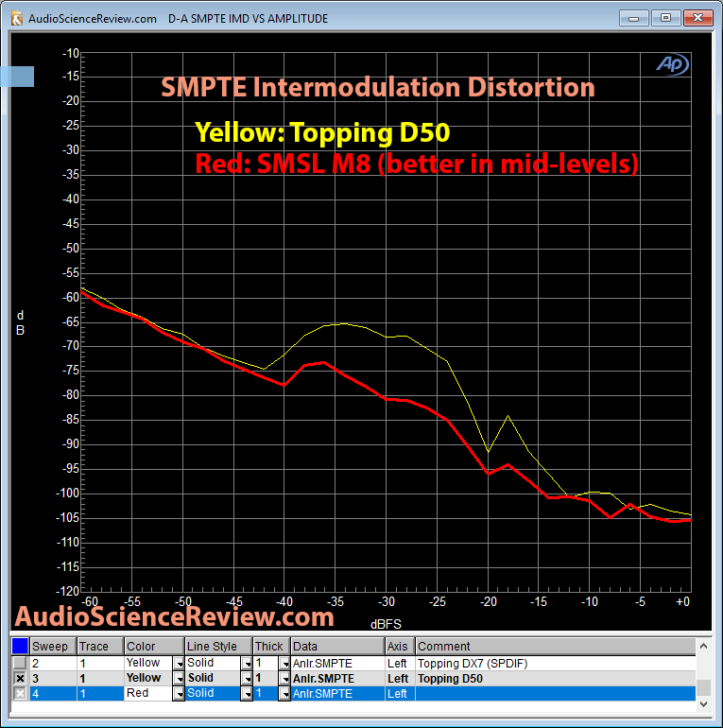Open the Color dropdown for Sweep 3
723x728 pixels.
click(x=179, y=679)
